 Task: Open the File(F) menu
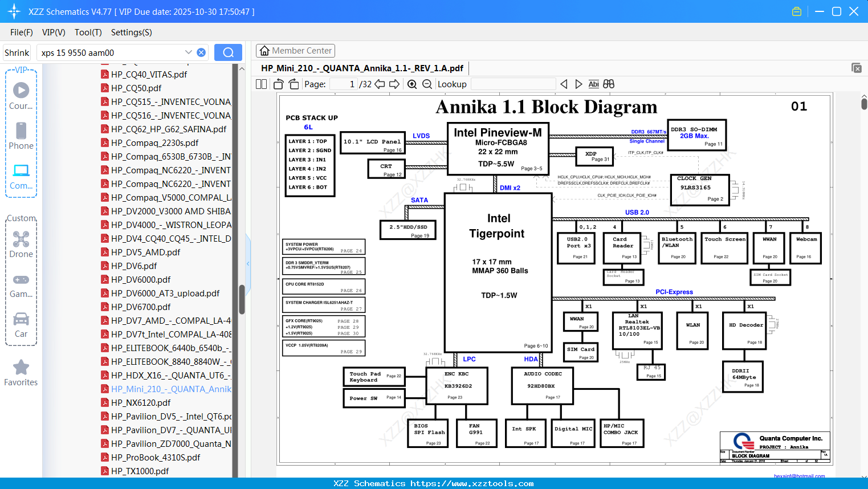pos(22,32)
